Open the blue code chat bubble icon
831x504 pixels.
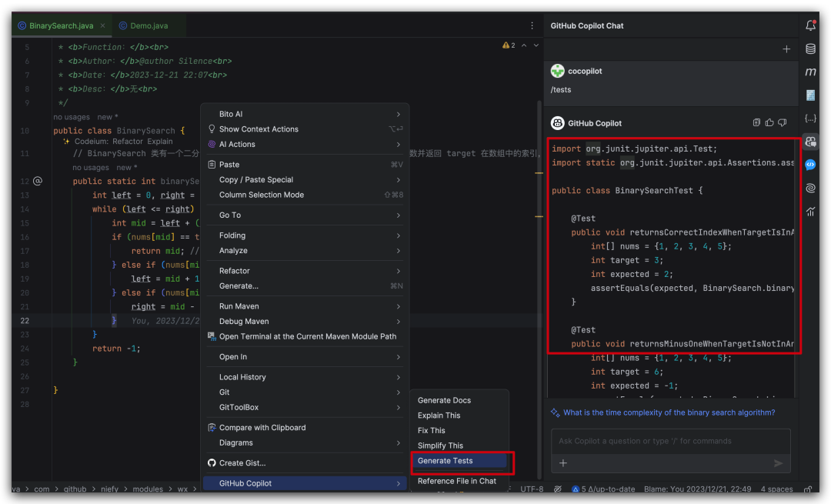(x=810, y=165)
